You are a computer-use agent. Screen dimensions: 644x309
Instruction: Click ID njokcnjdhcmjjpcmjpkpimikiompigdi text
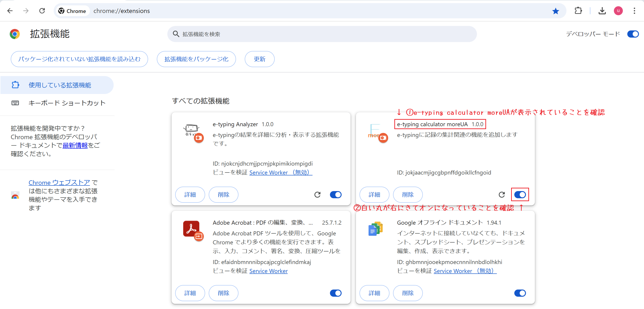[x=263, y=164]
